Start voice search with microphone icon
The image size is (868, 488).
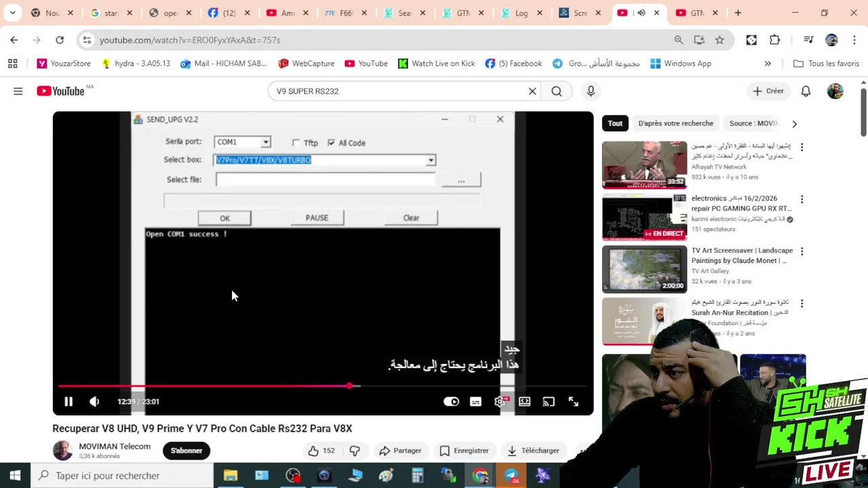click(591, 91)
